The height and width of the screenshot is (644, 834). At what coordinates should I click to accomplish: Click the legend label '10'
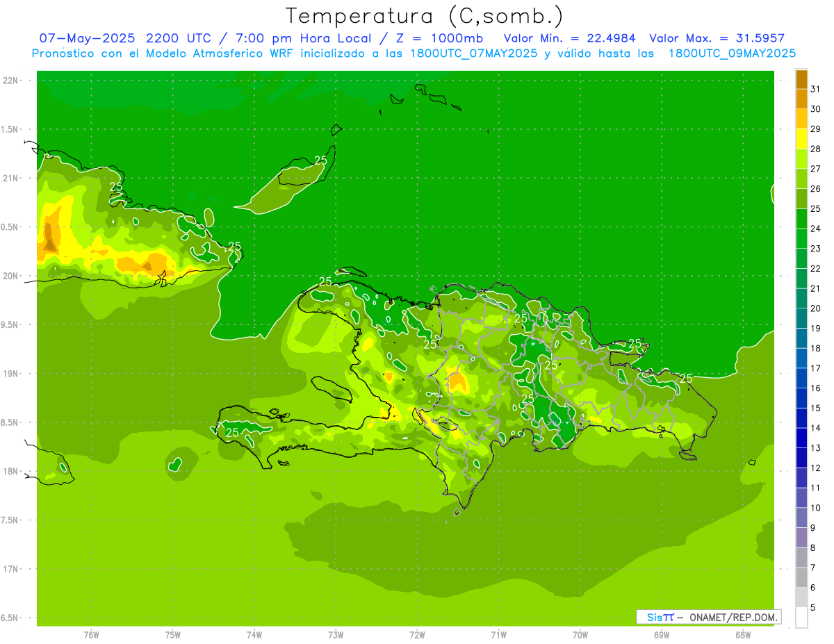[815, 507]
